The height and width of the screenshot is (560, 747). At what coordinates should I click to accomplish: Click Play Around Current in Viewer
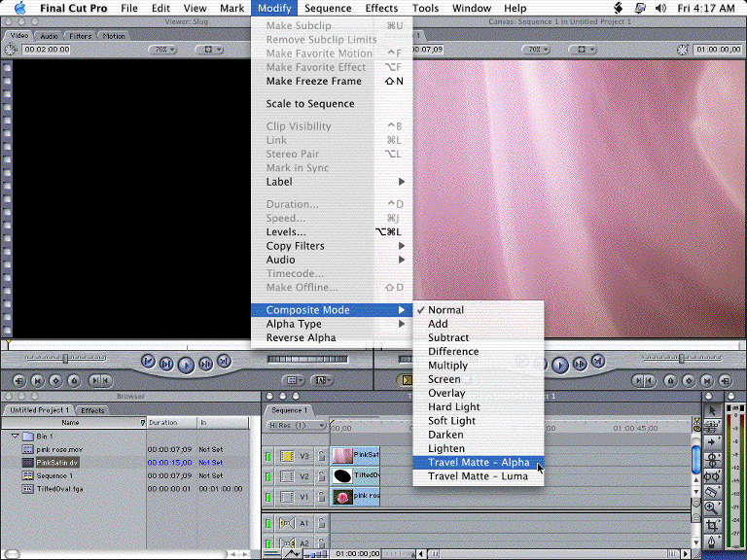206,365
